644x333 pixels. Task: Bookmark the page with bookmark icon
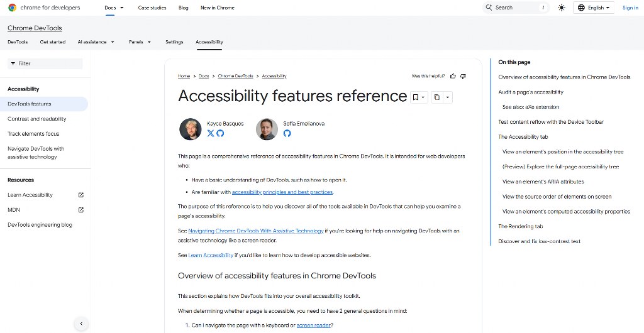[x=415, y=97]
